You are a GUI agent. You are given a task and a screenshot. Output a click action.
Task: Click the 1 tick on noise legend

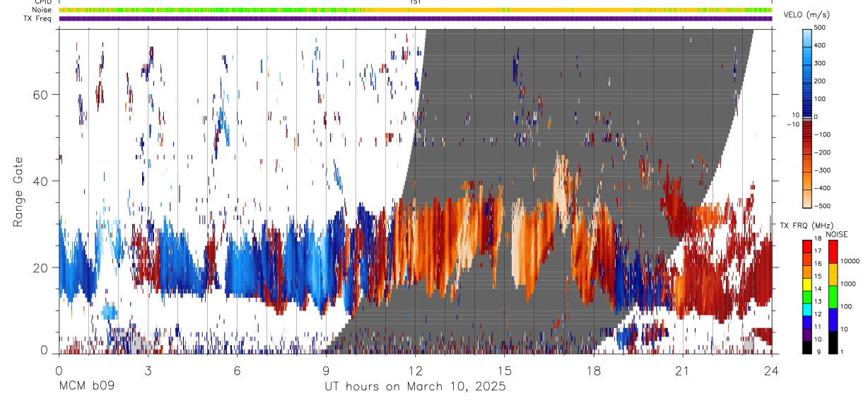point(843,351)
